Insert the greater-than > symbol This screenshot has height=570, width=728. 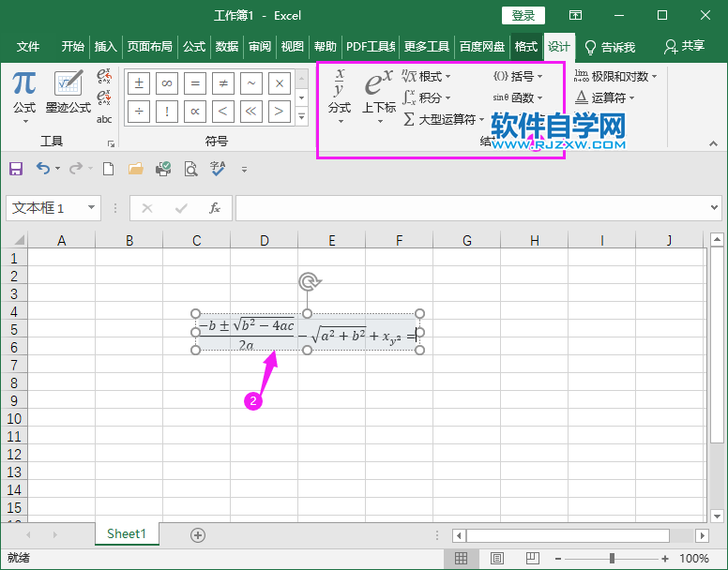point(279,112)
